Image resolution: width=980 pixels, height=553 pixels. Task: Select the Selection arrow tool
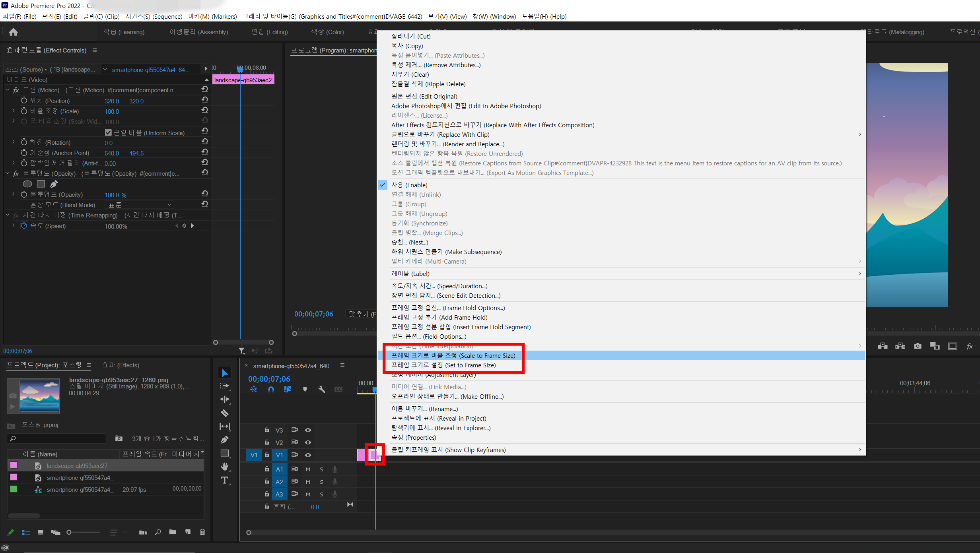[225, 373]
